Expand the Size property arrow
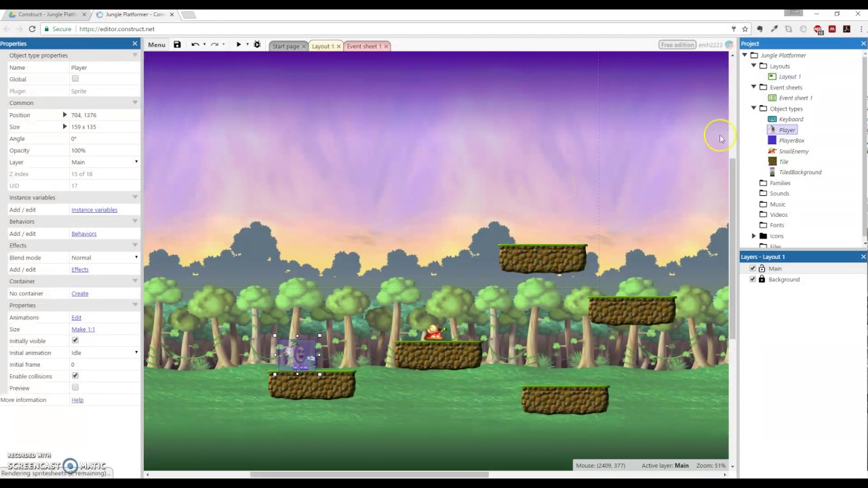Screen dimensions: 868x488 [x=64, y=127]
